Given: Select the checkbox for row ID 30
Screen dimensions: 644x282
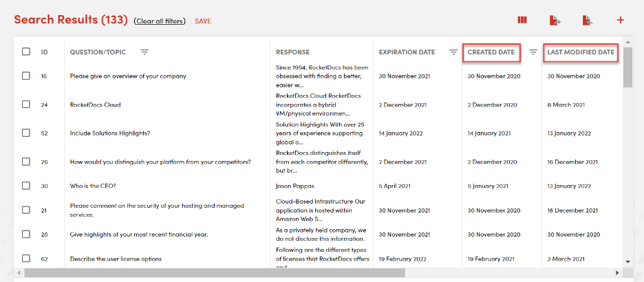Looking at the screenshot, I should point(26,186).
